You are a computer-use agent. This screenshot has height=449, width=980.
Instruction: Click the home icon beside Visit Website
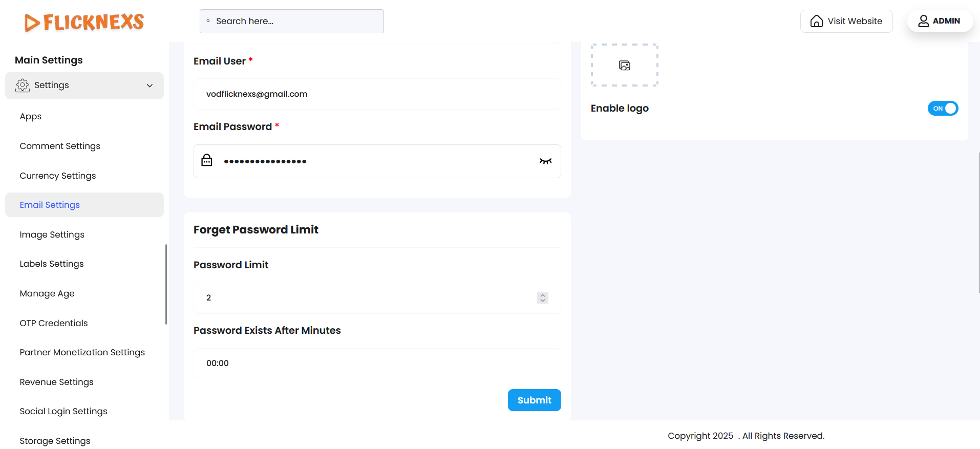[817, 21]
